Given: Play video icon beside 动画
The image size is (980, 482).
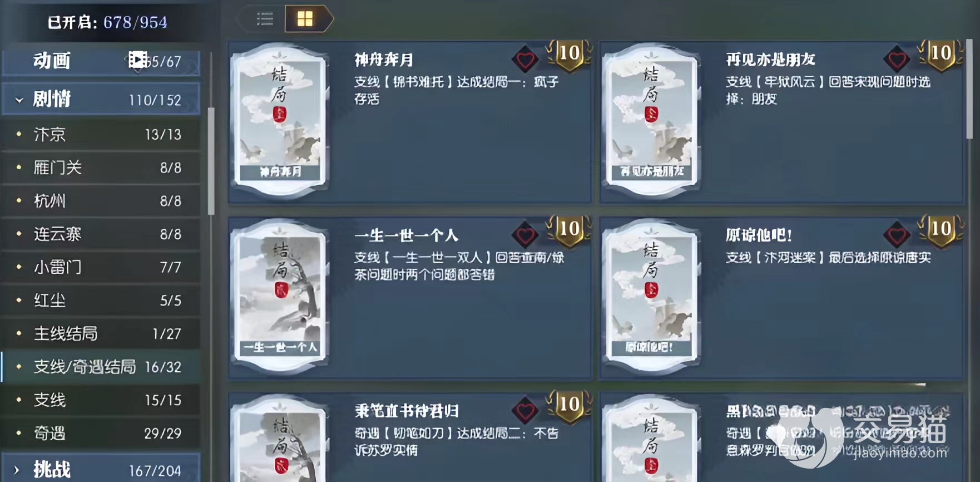Looking at the screenshot, I should coord(137,60).
